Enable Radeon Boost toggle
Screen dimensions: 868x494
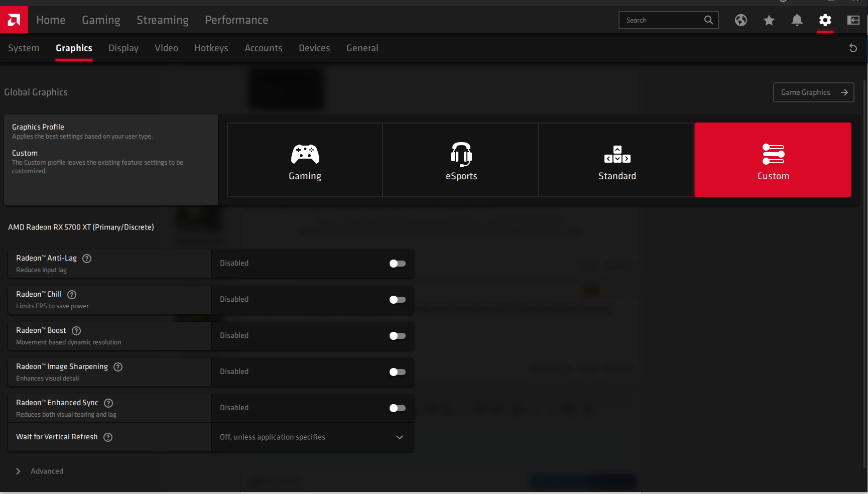click(x=398, y=336)
